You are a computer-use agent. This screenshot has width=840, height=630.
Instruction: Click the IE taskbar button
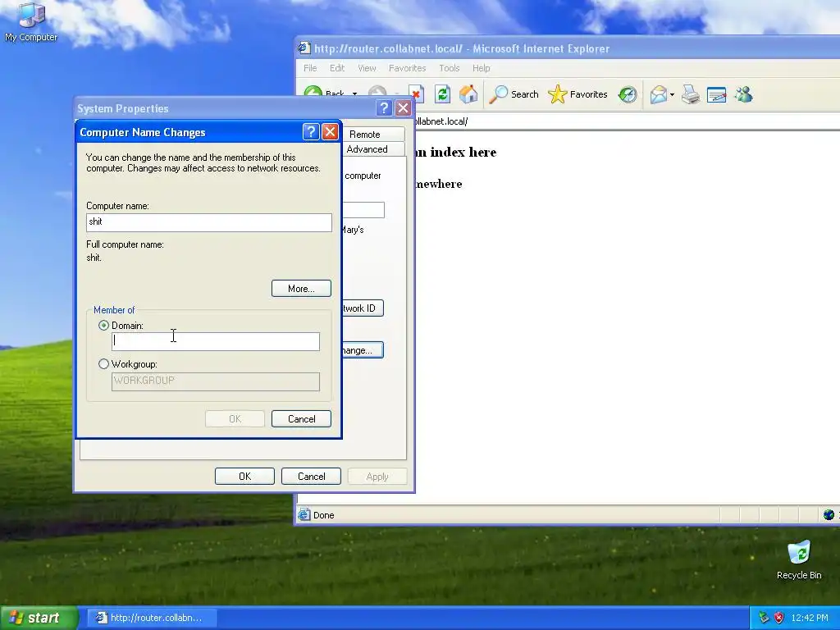click(152, 618)
